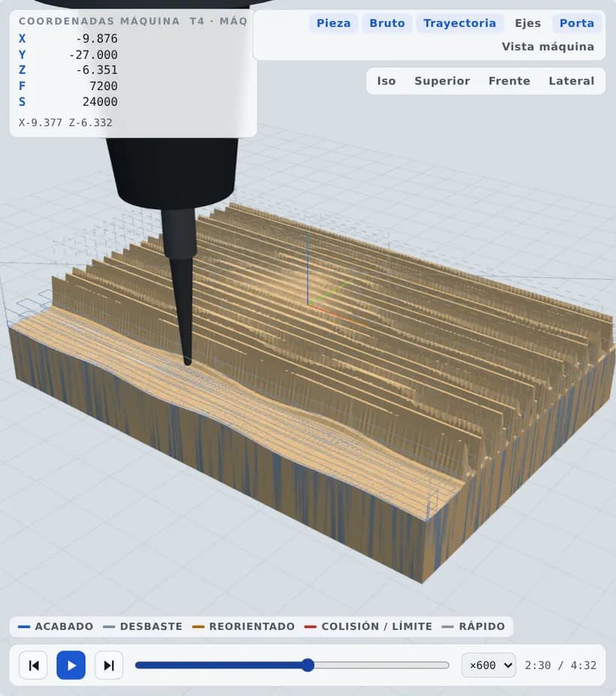Toggle Trayectoria toolpath display
The width and height of the screenshot is (616, 696).
click(460, 23)
